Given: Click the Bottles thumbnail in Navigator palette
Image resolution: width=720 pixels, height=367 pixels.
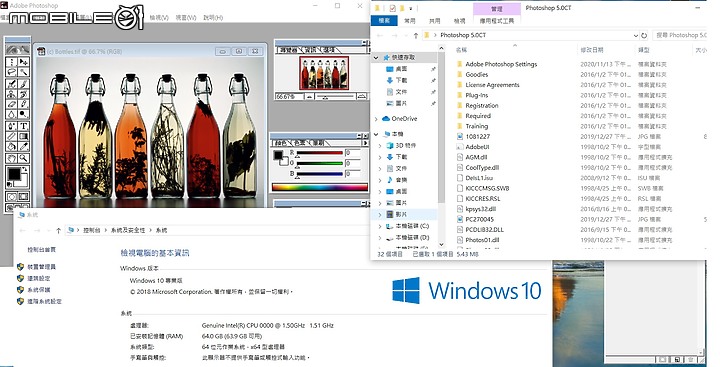Looking at the screenshot, I should pos(324,73).
